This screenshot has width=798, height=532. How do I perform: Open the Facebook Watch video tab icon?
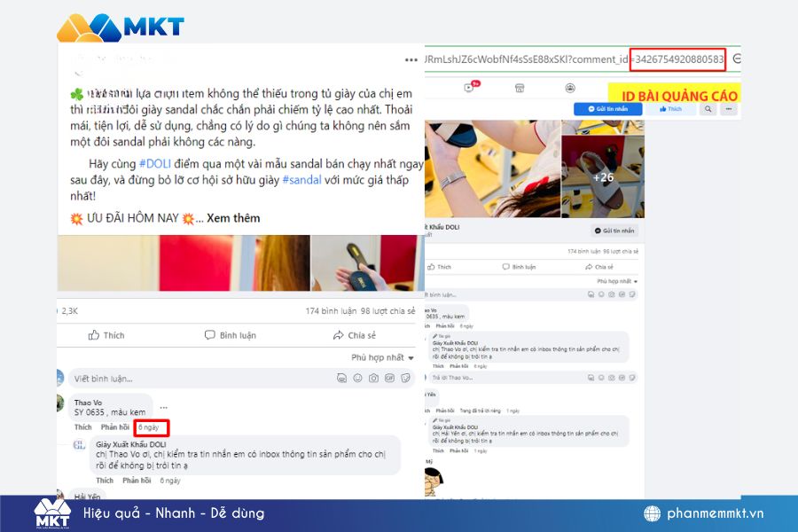[x=470, y=88]
